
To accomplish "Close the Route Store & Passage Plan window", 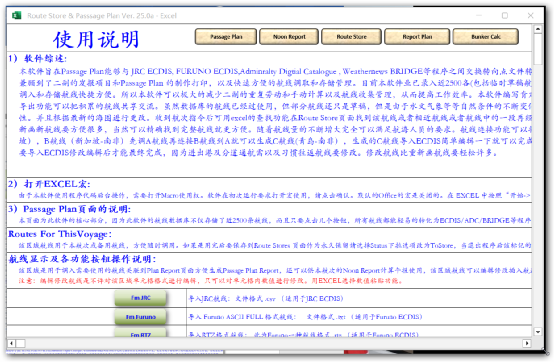I will coord(530,16).
